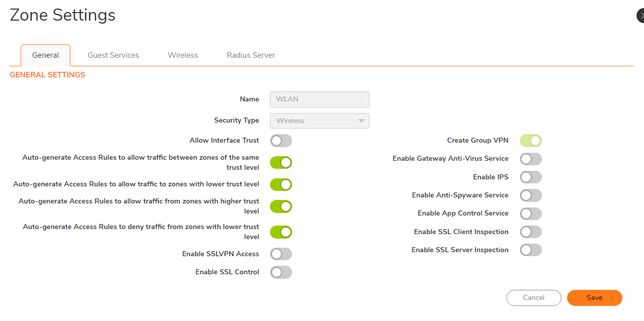Click the Create Group VPN label
This screenshot has width=644, height=321.
pyautogui.click(x=478, y=141)
